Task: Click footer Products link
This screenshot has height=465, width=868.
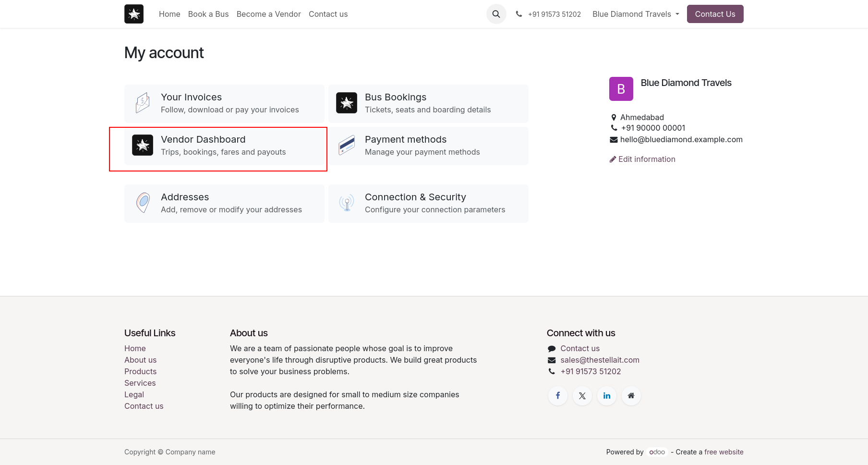Action: (x=140, y=371)
